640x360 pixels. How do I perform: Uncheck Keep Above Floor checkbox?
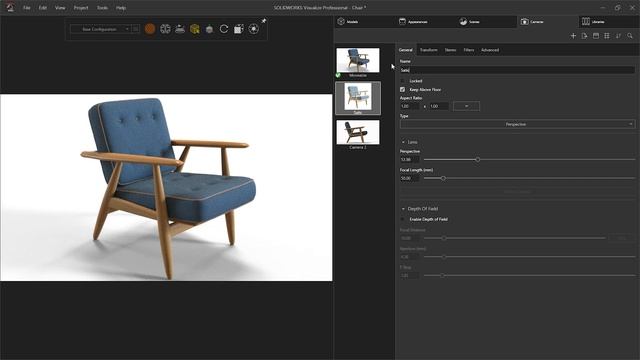402,89
